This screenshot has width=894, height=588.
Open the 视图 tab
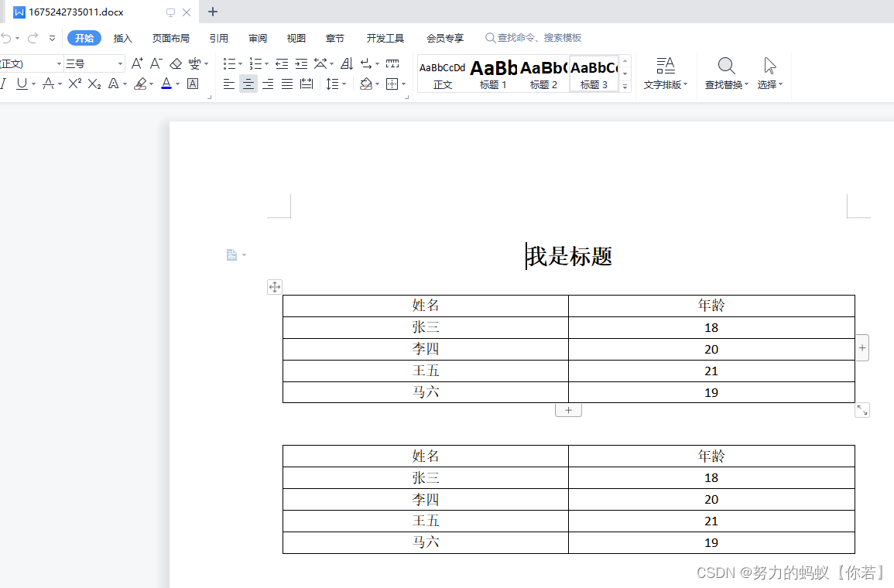coord(296,38)
